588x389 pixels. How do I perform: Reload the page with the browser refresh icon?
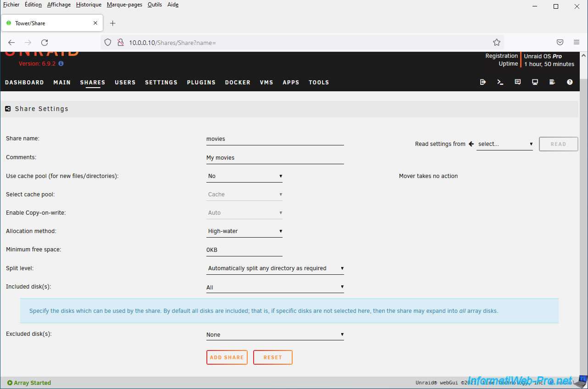tap(44, 42)
